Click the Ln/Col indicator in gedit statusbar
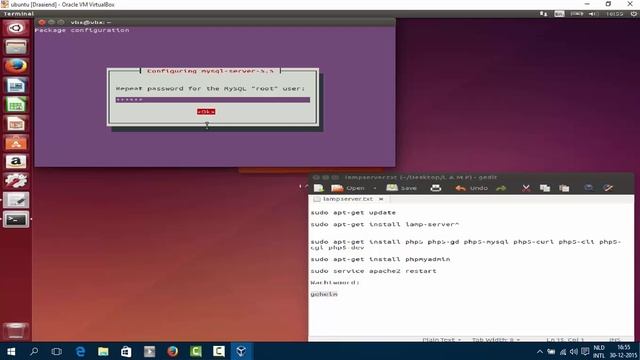 coord(565,340)
